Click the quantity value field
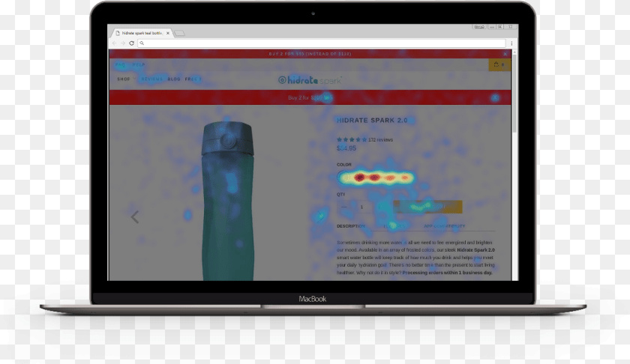Image resolution: width=630 pixels, height=364 pixels. click(x=361, y=207)
